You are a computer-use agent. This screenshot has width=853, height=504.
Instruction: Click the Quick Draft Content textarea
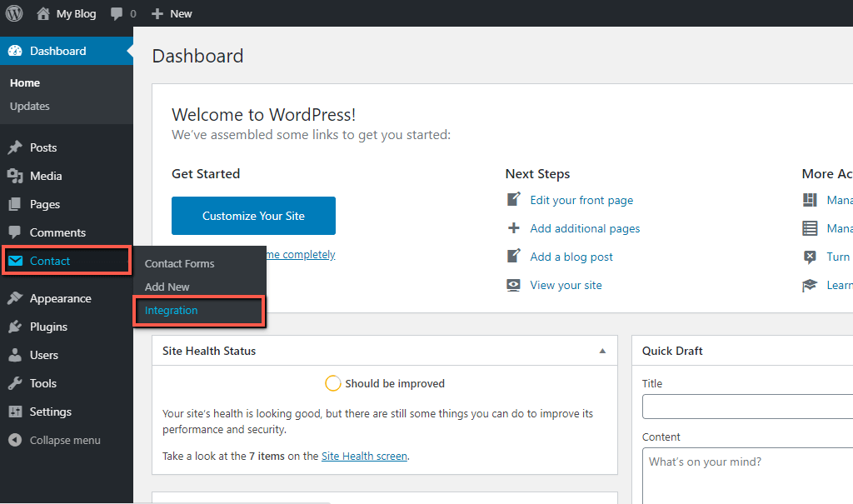[x=747, y=476]
